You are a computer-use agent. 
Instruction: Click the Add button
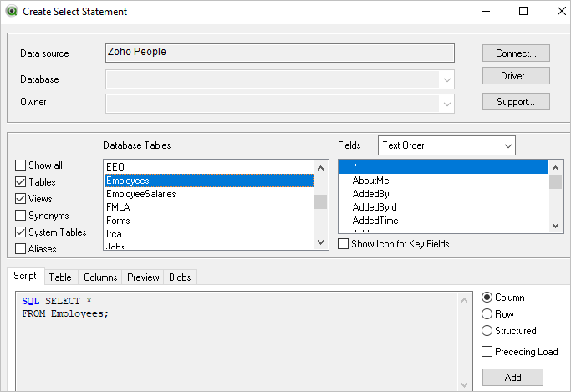click(x=512, y=378)
